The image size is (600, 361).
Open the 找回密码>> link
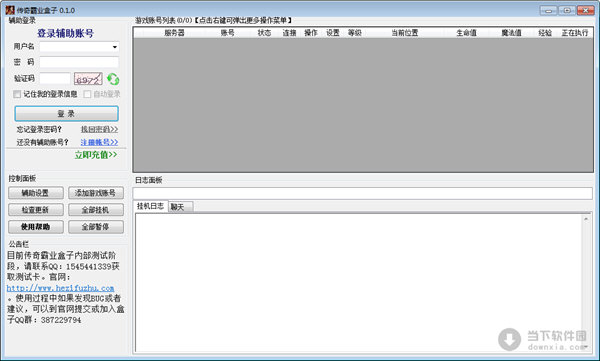coord(99,129)
